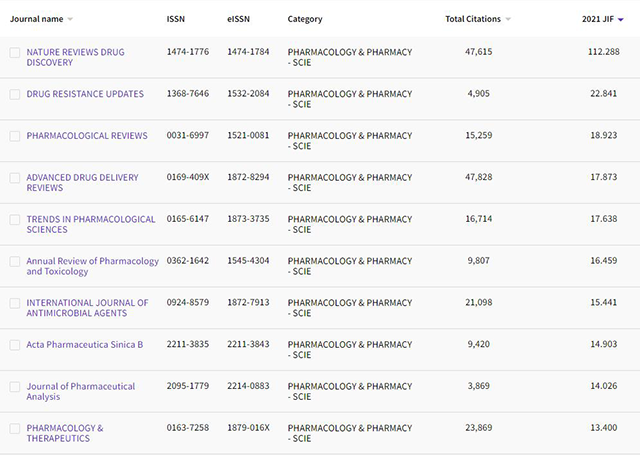The width and height of the screenshot is (640, 455).
Task: Check the Acta Pharmaceutica Sinica B checkbox
Action: (x=15, y=345)
